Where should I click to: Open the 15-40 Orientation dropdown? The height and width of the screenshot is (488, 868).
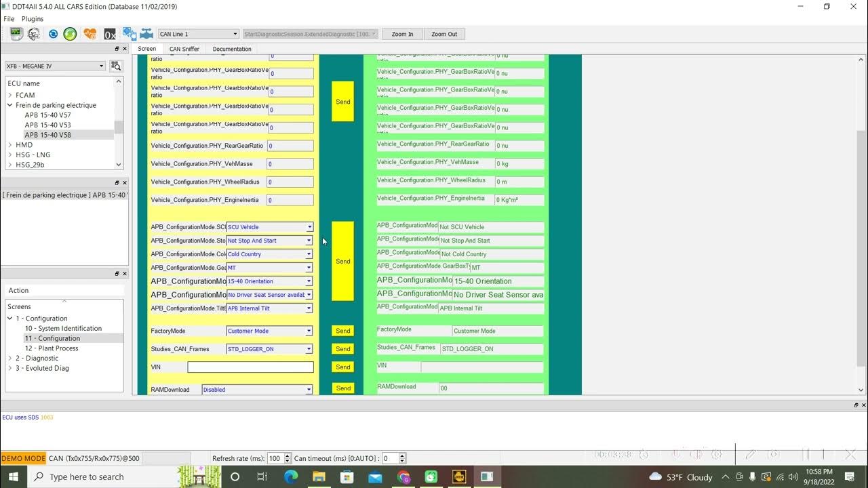tap(269, 281)
